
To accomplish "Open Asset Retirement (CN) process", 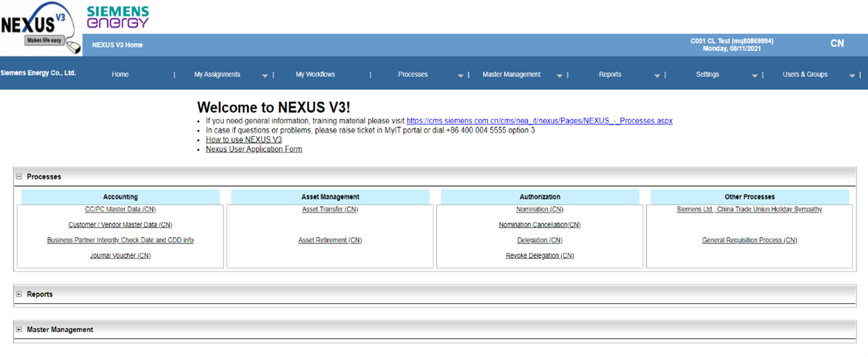I will click(329, 241).
